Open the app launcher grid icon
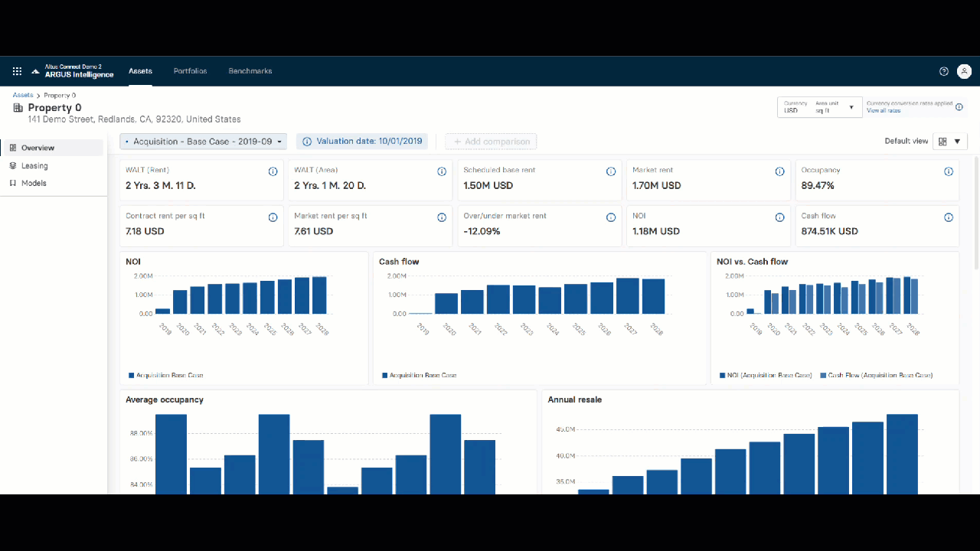Viewport: 980px width, 551px height. (17, 70)
